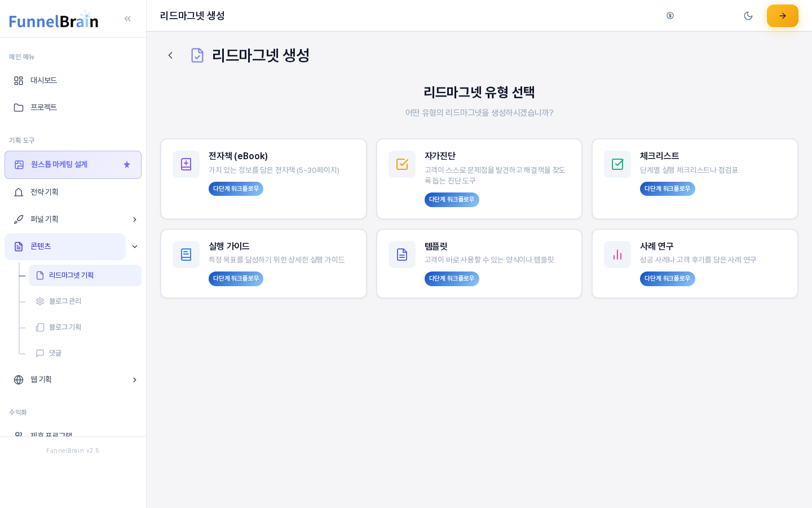Open 블로그 기획 submenu item
Image resolution: width=812 pixels, height=508 pixels.
coord(85,327)
